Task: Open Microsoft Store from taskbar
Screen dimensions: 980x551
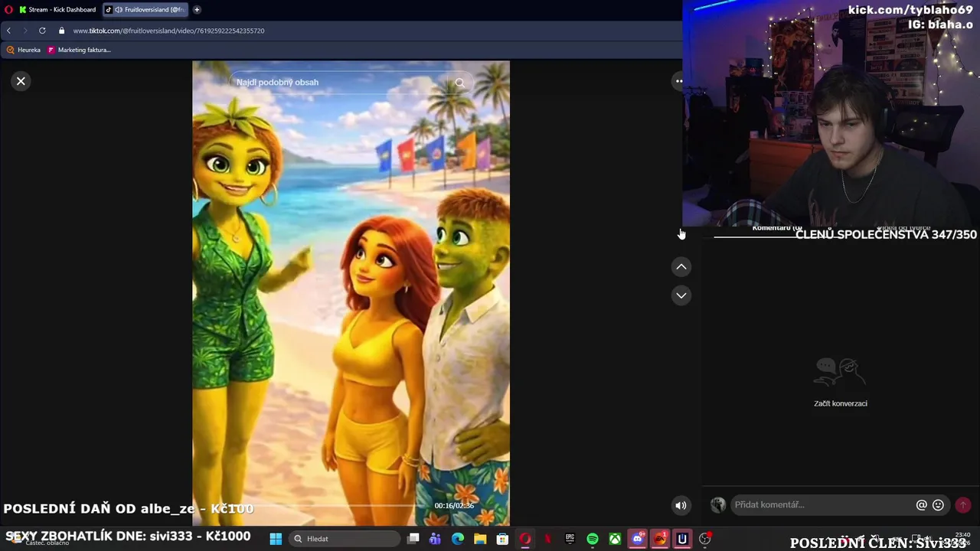Action: (502, 539)
